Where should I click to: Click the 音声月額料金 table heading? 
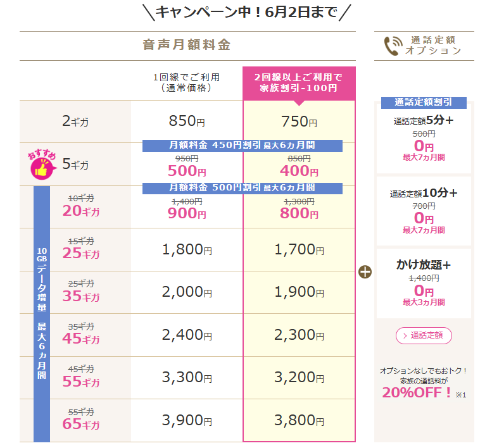(187, 45)
